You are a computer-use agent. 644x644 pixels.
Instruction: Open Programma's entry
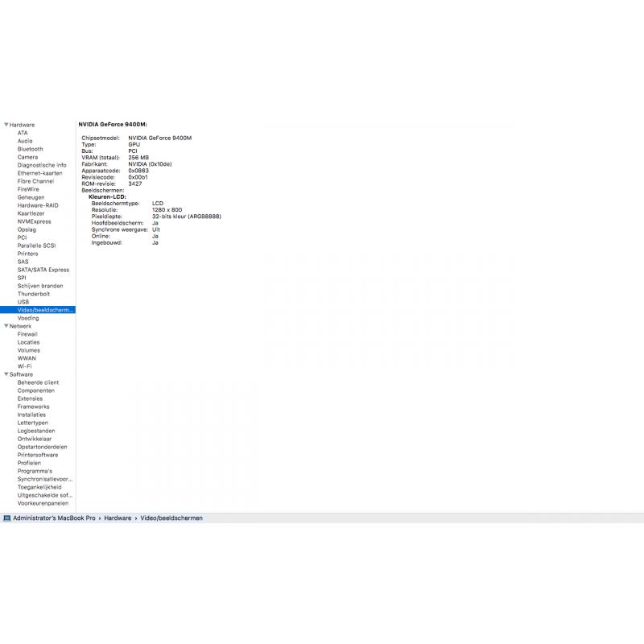click(35, 471)
